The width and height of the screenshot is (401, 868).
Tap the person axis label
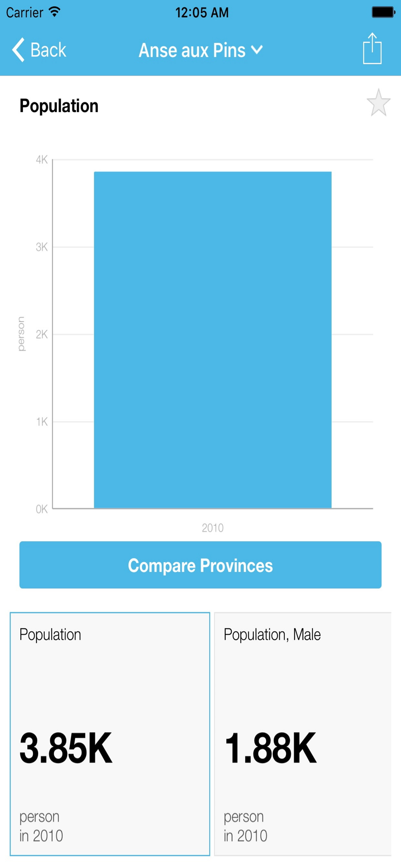[21, 334]
